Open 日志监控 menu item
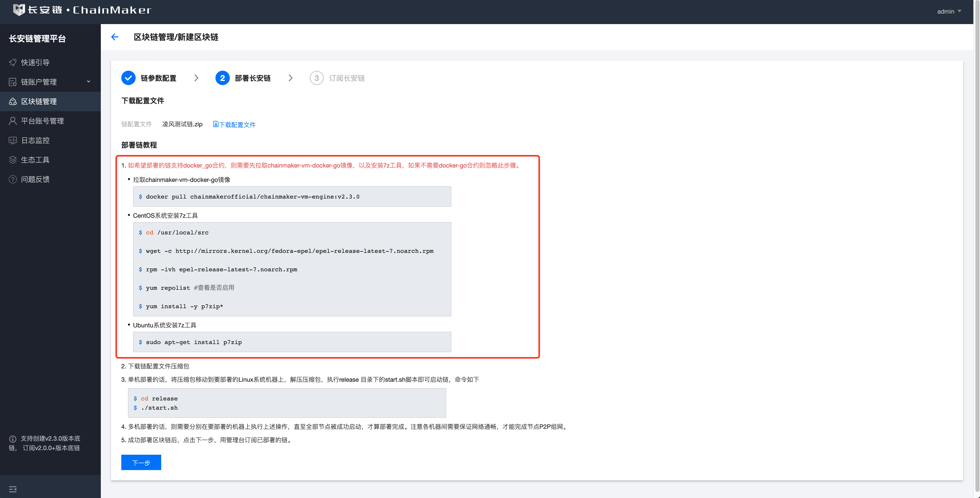Screen dimensions: 980x498 (35, 140)
